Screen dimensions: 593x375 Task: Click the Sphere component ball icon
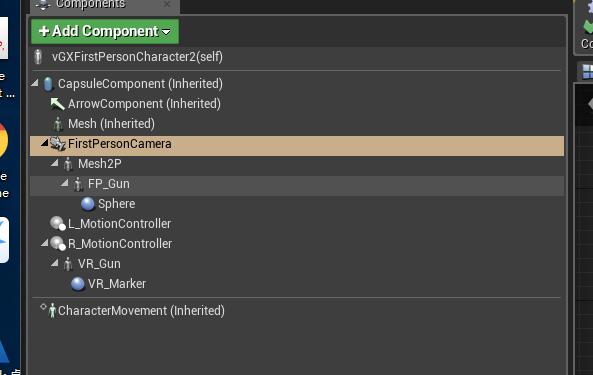[88, 204]
